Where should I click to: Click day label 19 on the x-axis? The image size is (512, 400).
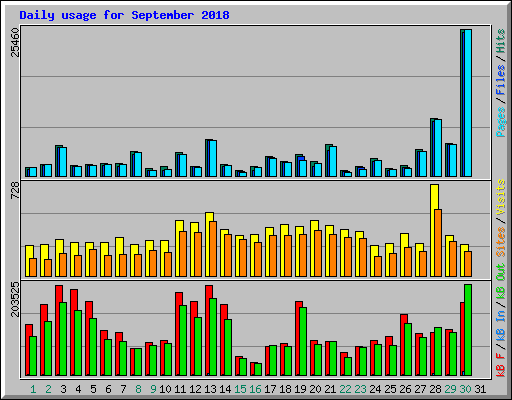[x=300, y=389]
